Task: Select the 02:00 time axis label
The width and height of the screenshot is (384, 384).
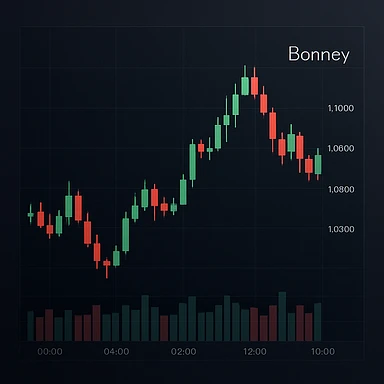Action: [x=183, y=352]
